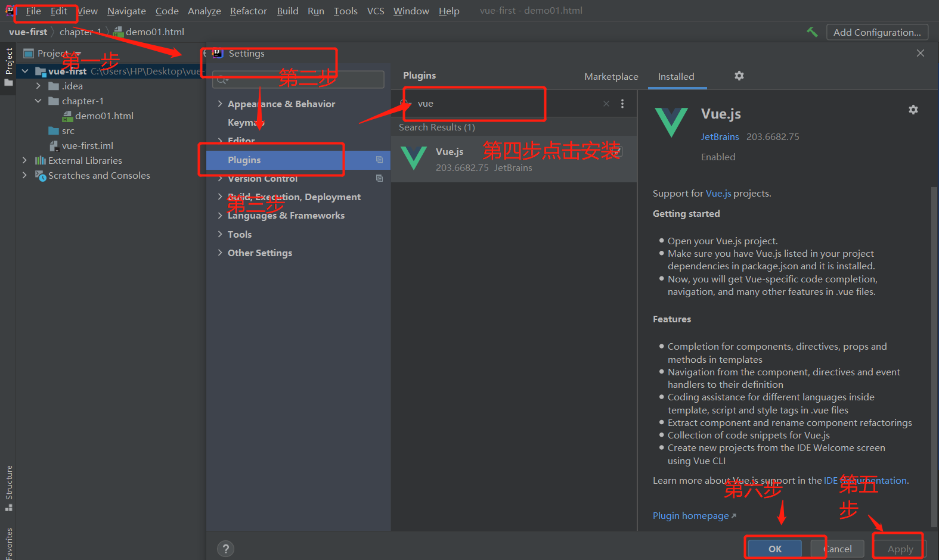Switch to the Marketplace tab

tap(611, 77)
